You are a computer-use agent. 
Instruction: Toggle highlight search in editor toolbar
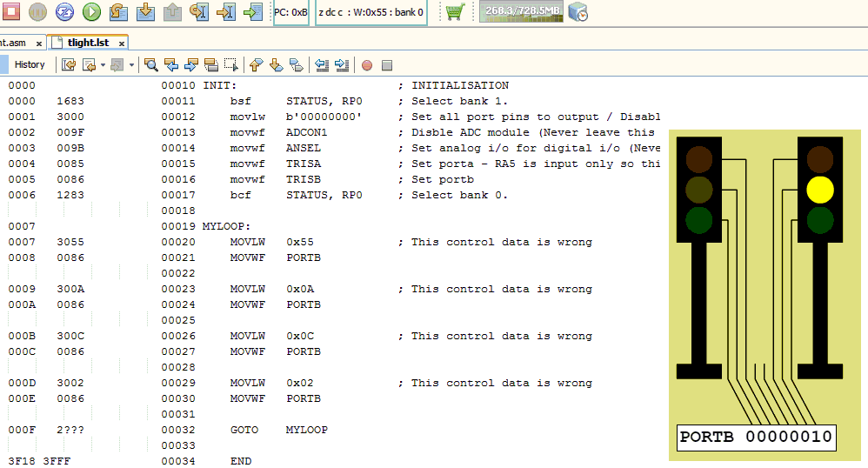pos(211,65)
